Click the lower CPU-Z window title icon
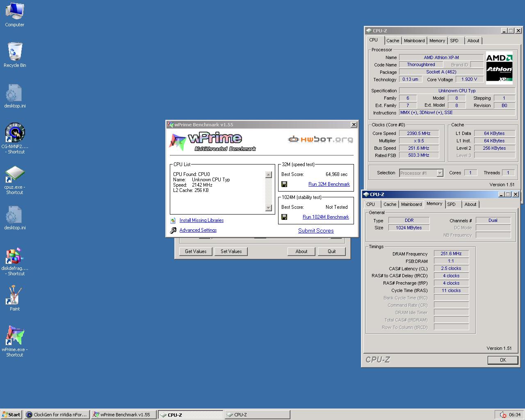 (x=366, y=194)
